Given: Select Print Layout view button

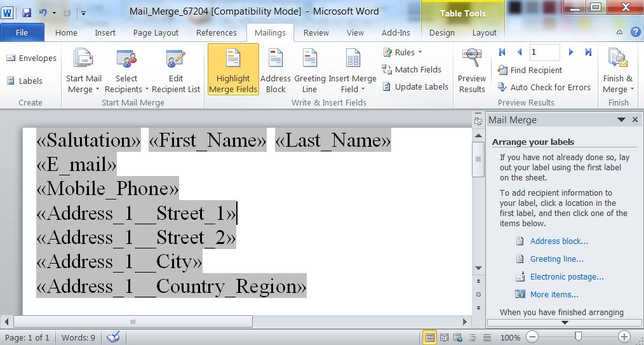Looking at the screenshot, I should click(x=429, y=337).
